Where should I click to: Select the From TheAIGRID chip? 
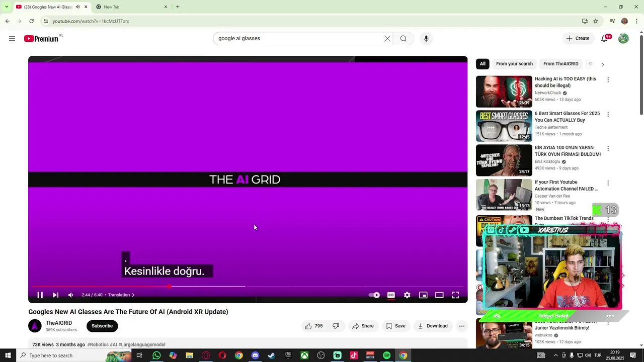(561, 64)
